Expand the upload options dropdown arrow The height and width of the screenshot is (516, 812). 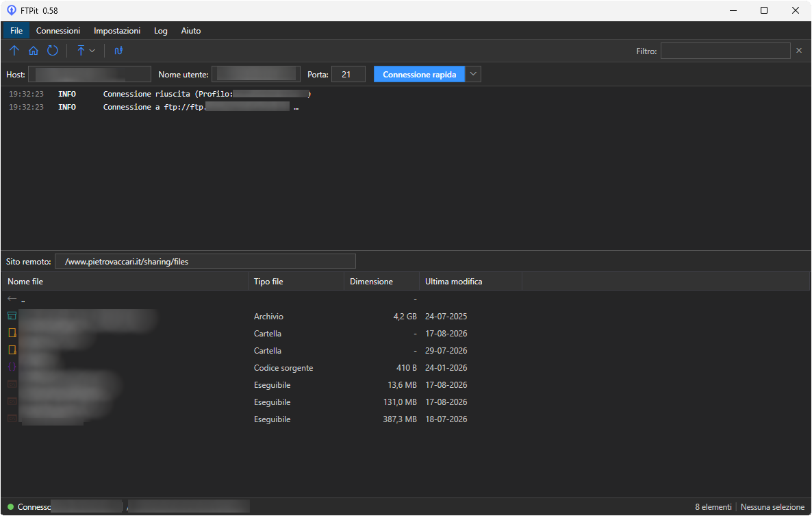click(x=92, y=51)
